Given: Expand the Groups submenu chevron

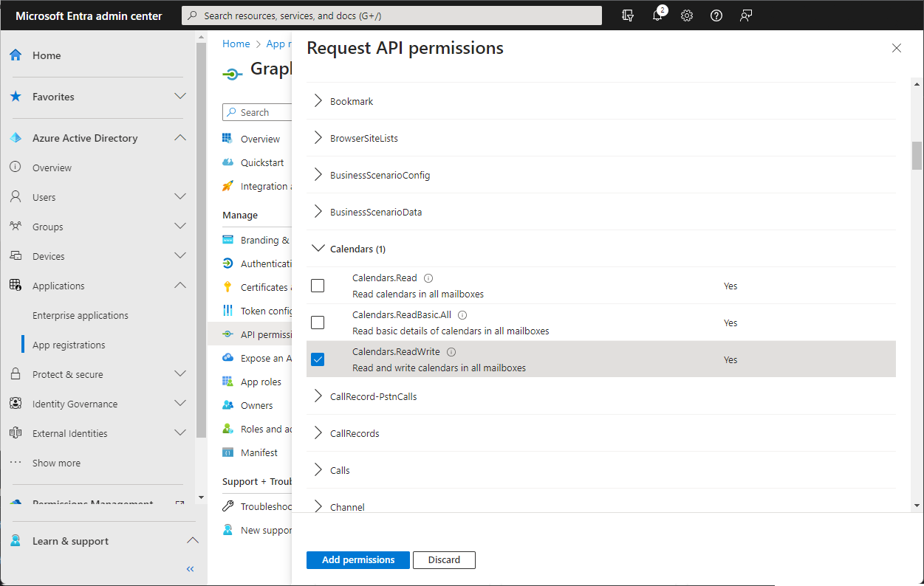Looking at the screenshot, I should point(180,227).
